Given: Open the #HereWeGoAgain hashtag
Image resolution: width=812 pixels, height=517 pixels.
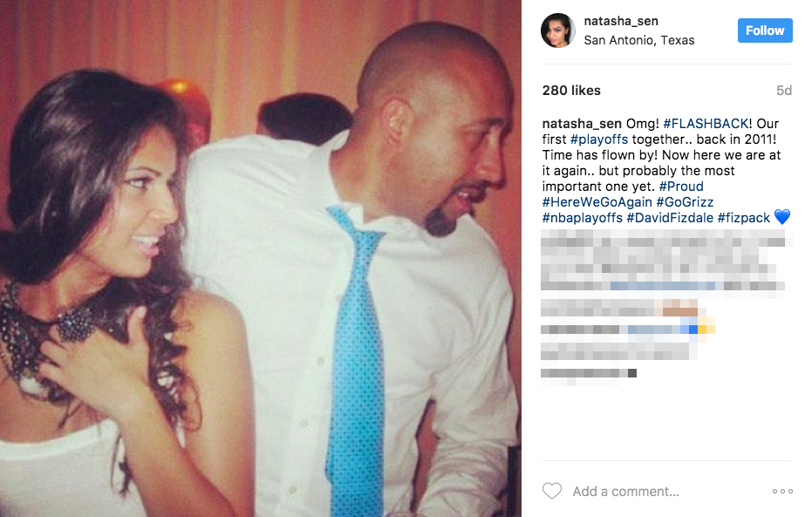Looking at the screenshot, I should [597, 202].
